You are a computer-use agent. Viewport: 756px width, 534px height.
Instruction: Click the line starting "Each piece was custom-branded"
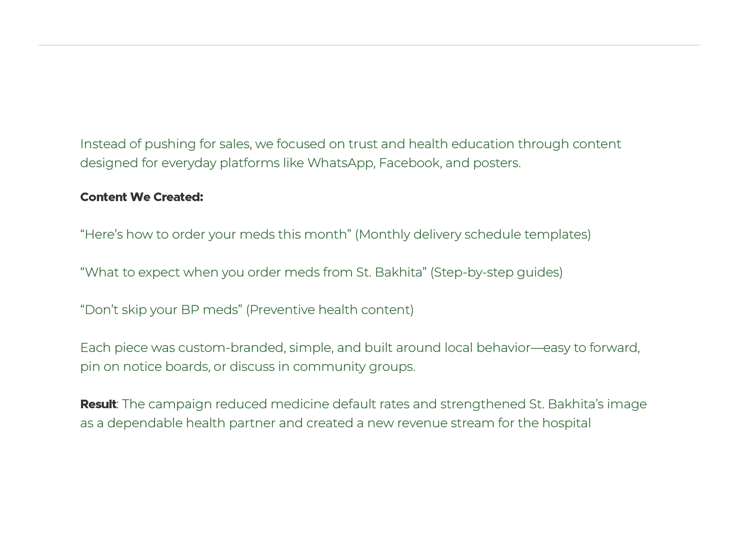click(x=360, y=348)
